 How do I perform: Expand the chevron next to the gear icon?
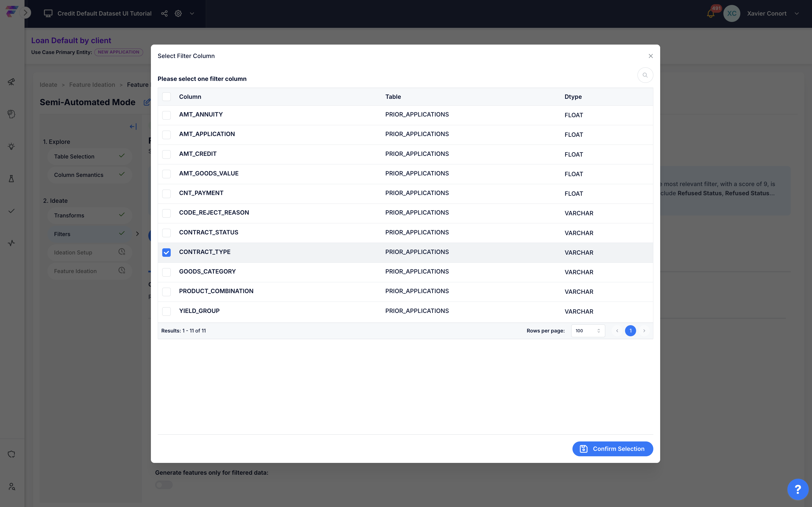click(192, 13)
